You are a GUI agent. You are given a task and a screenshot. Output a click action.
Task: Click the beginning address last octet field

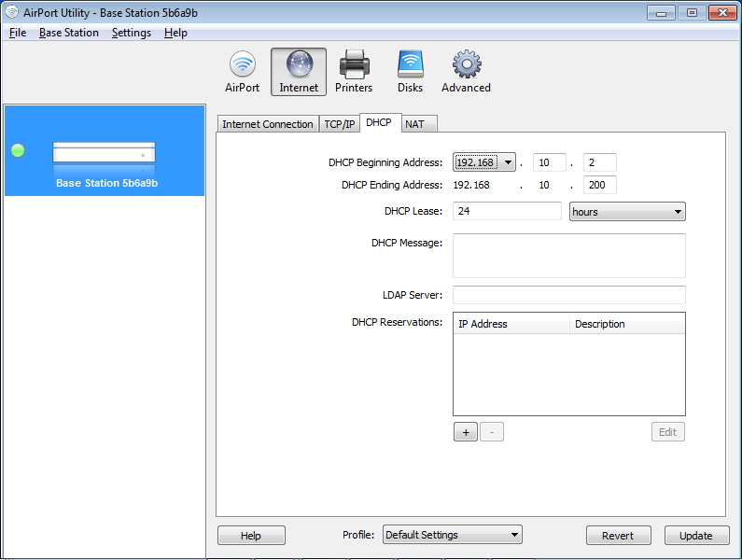[599, 162]
